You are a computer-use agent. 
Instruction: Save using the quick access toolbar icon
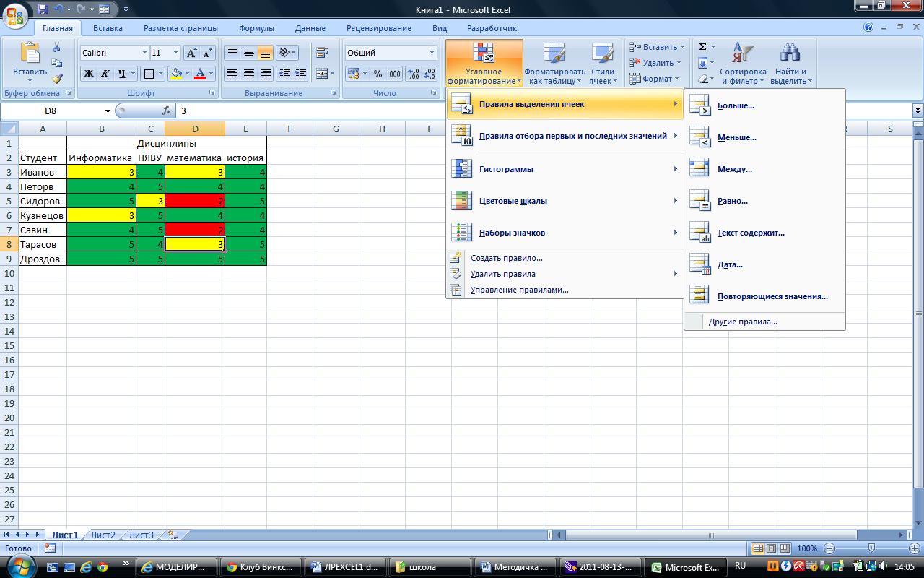[x=42, y=9]
